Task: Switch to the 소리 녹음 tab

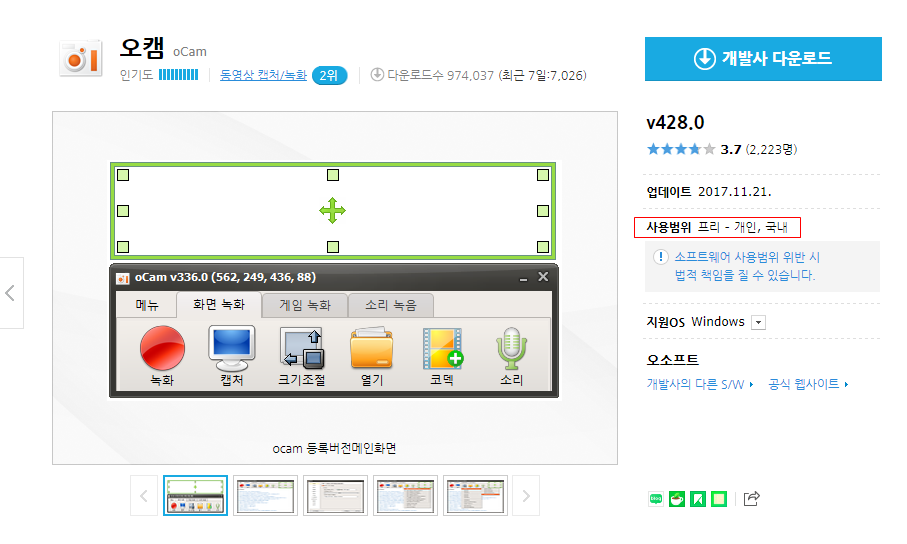Action: (x=390, y=305)
